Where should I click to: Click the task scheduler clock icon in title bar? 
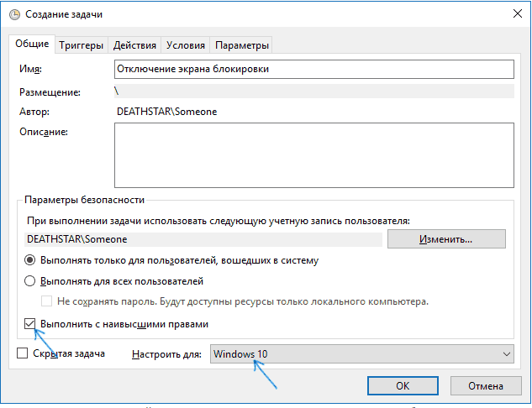click(14, 14)
